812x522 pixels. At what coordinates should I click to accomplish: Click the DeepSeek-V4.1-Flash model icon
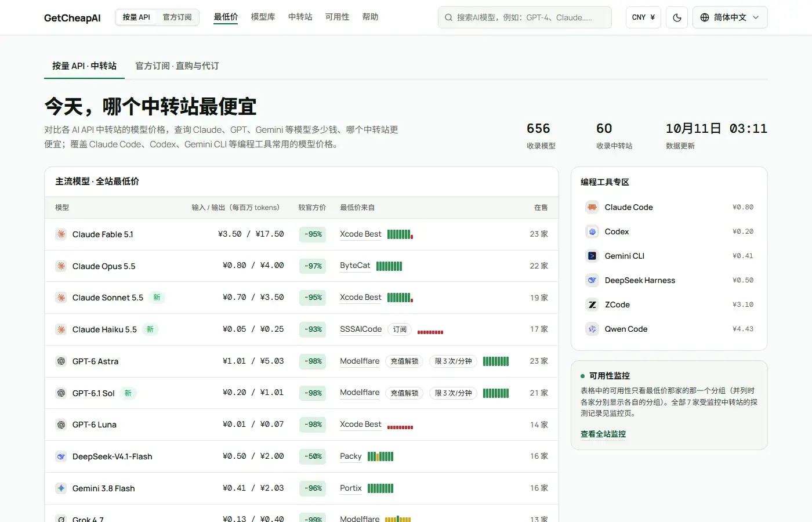click(61, 456)
